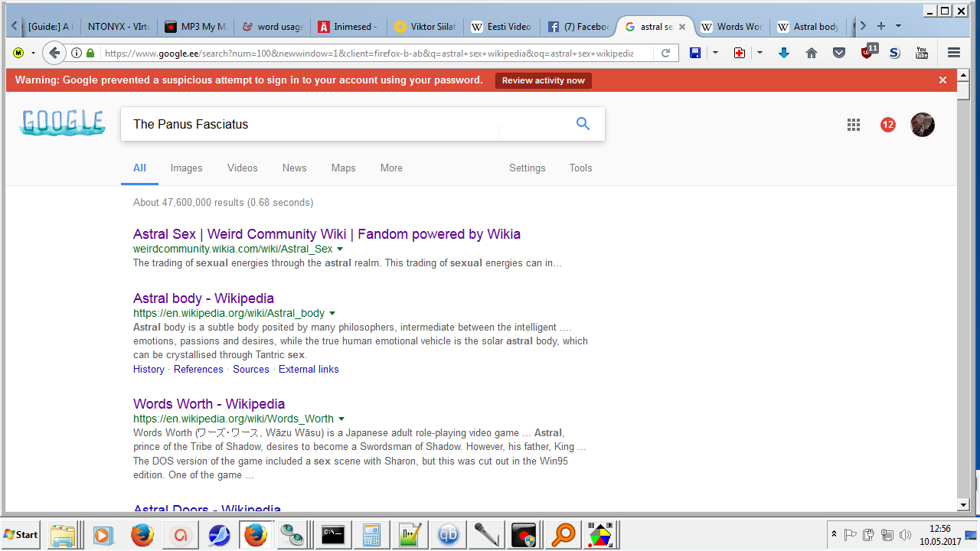Click the Review activity now button

pos(544,80)
